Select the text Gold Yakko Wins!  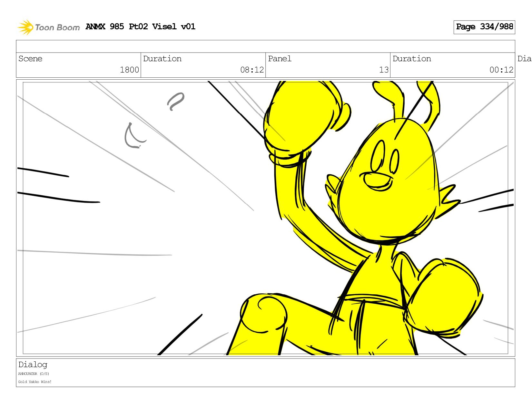click(35, 382)
